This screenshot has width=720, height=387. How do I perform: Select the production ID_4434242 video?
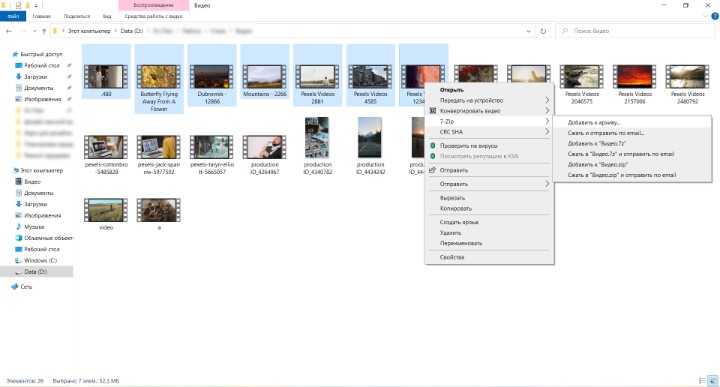pos(370,146)
